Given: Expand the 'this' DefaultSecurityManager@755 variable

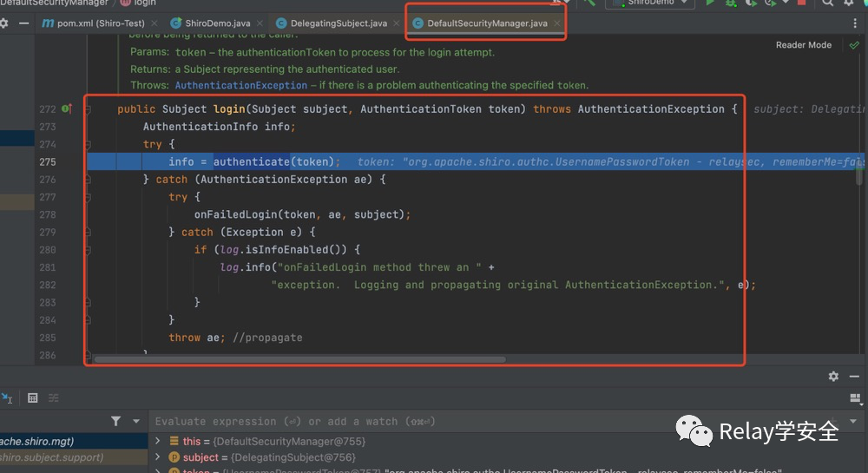Looking at the screenshot, I should 158,441.
